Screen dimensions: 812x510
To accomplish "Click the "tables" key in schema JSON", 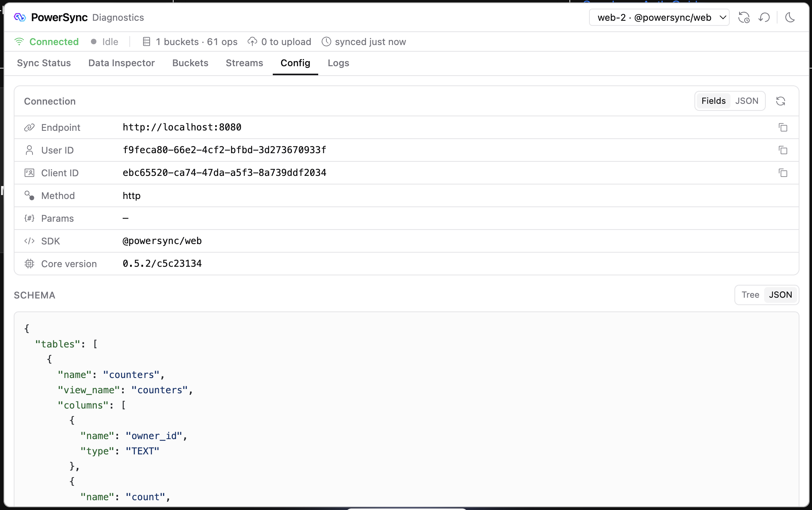I will pos(58,344).
